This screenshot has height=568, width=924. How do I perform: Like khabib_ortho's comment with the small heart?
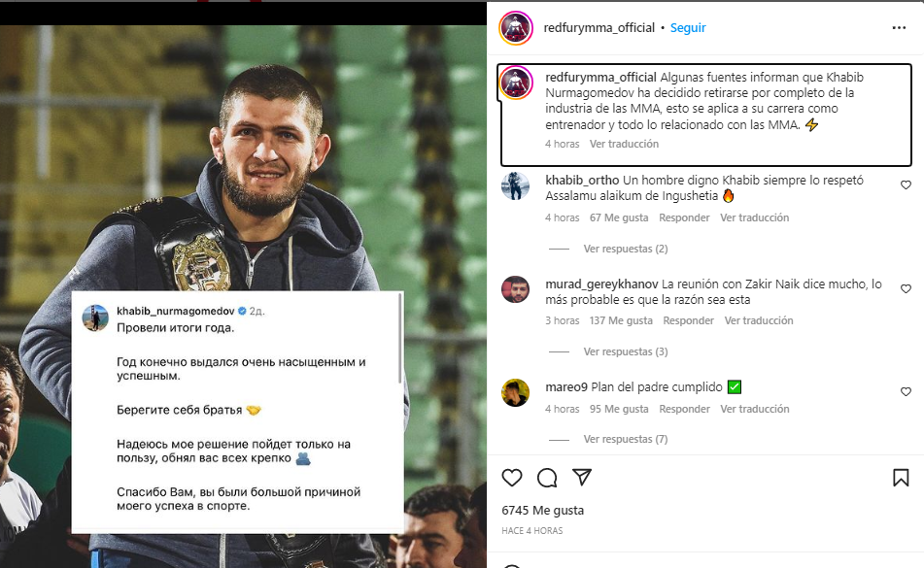(x=906, y=185)
